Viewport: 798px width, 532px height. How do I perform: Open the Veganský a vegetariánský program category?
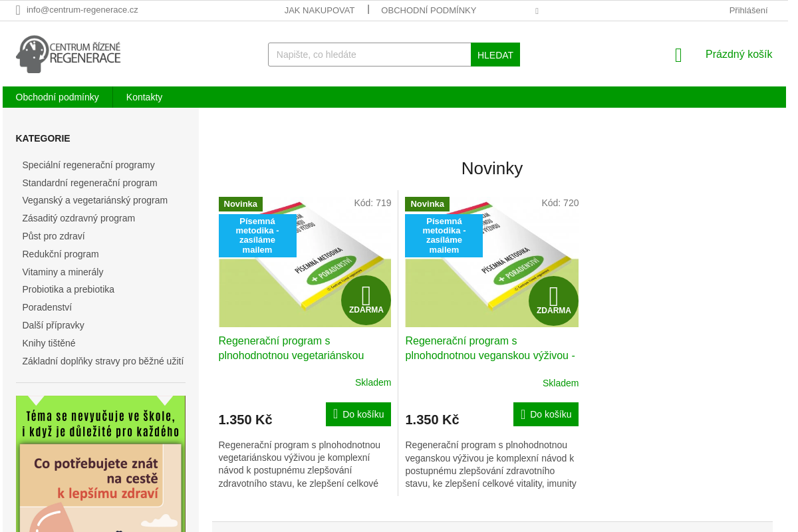click(94, 199)
